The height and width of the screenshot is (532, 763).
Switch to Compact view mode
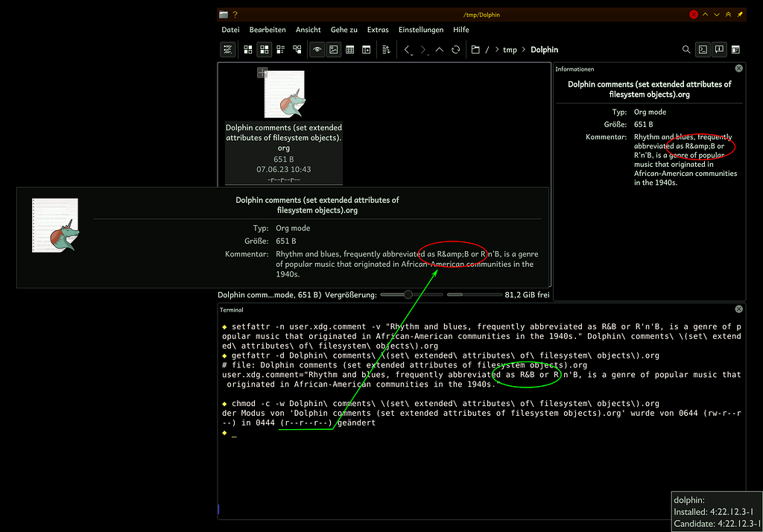click(264, 49)
